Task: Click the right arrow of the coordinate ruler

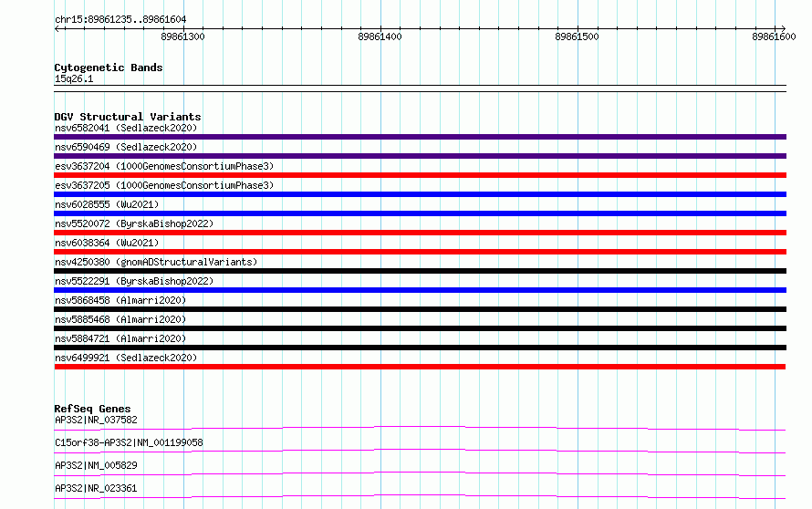Action: pyautogui.click(x=783, y=28)
